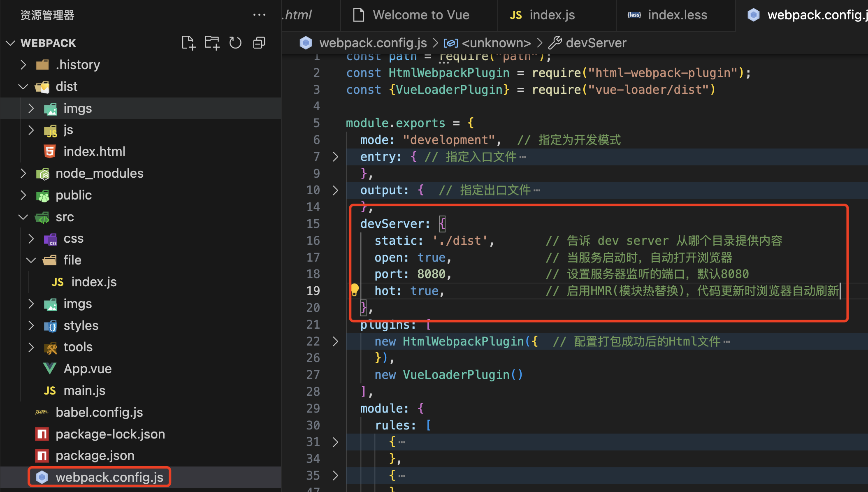Expand the tools folder under src
Screen dimensions: 868x492
pyautogui.click(x=31, y=347)
